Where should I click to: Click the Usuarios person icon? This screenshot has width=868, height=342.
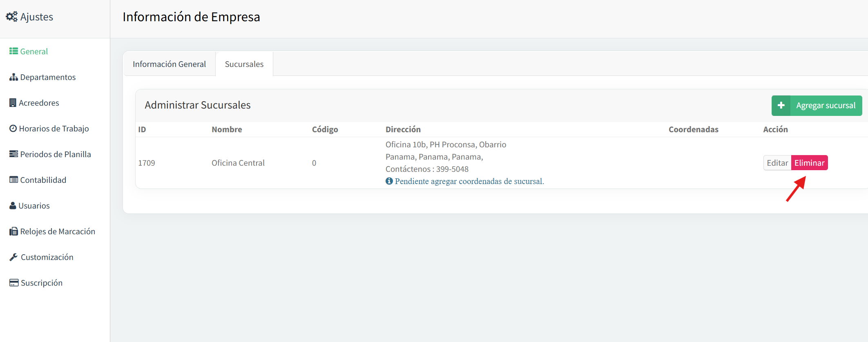point(13,205)
